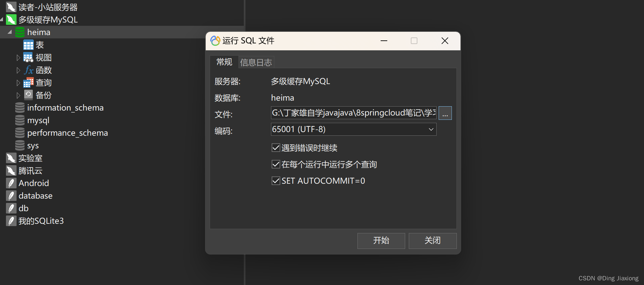
Task: Click the 读者-小站服务器 connection icon
Action: pyautogui.click(x=11, y=7)
